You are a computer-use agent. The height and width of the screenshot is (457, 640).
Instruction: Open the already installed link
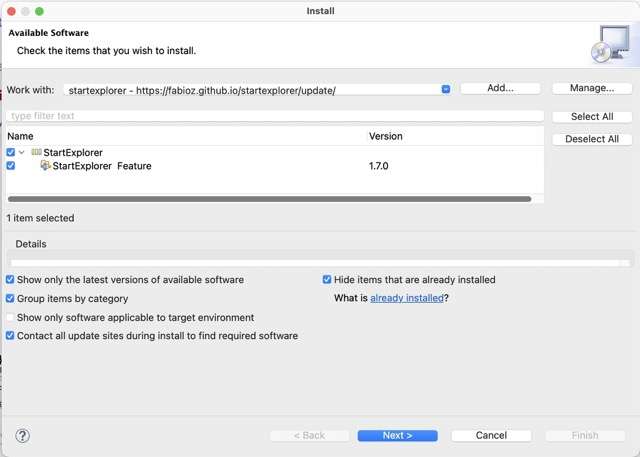click(x=407, y=298)
